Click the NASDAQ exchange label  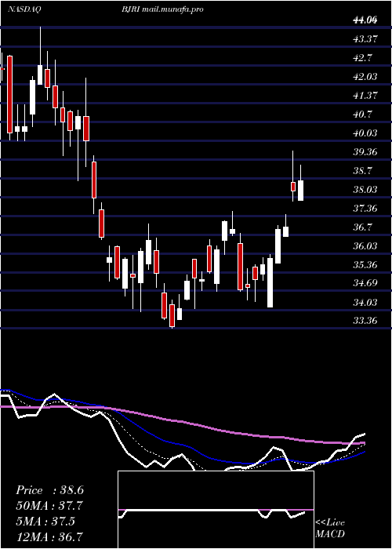tap(24, 9)
